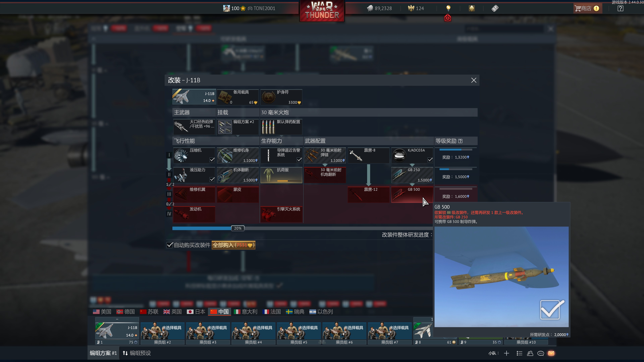Click the TONE2001 player profile
The height and width of the screenshot is (362, 644).
click(x=261, y=8)
